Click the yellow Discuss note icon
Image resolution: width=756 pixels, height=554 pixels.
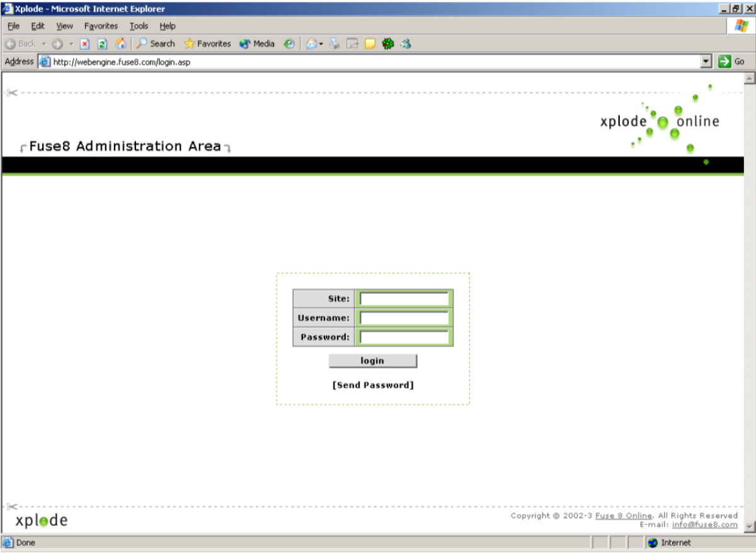(x=370, y=44)
